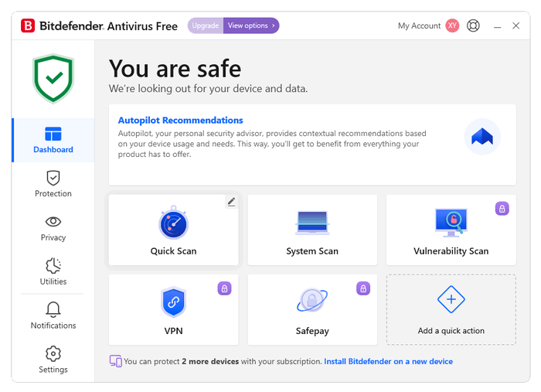Click Install Bitdefender on a new device
This screenshot has width=541, height=392.
point(388,361)
